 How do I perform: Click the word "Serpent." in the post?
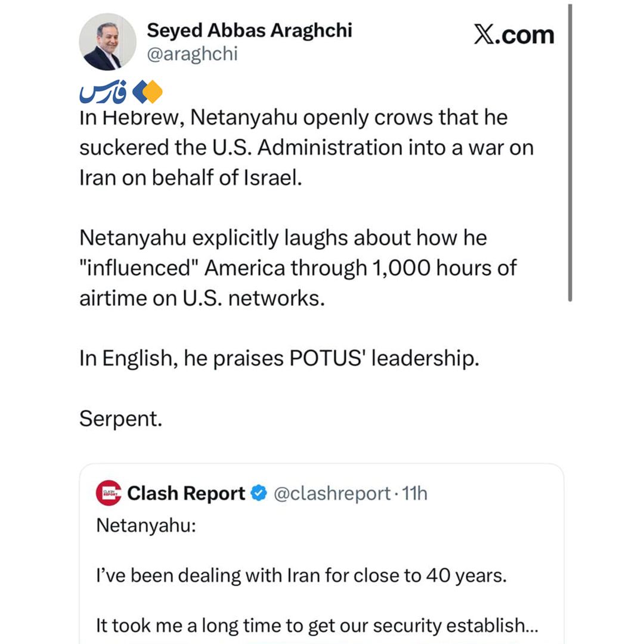pyautogui.click(x=120, y=419)
